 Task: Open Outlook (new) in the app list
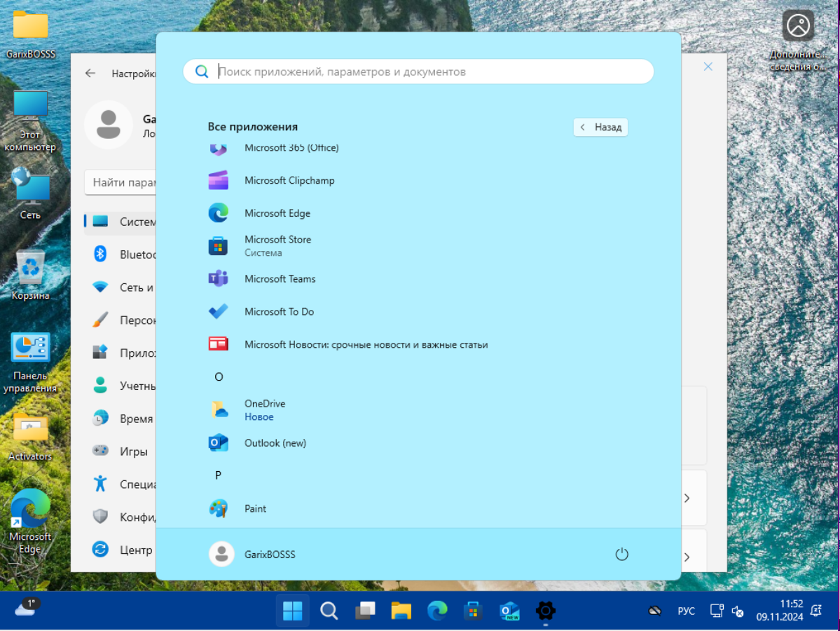[x=275, y=443]
